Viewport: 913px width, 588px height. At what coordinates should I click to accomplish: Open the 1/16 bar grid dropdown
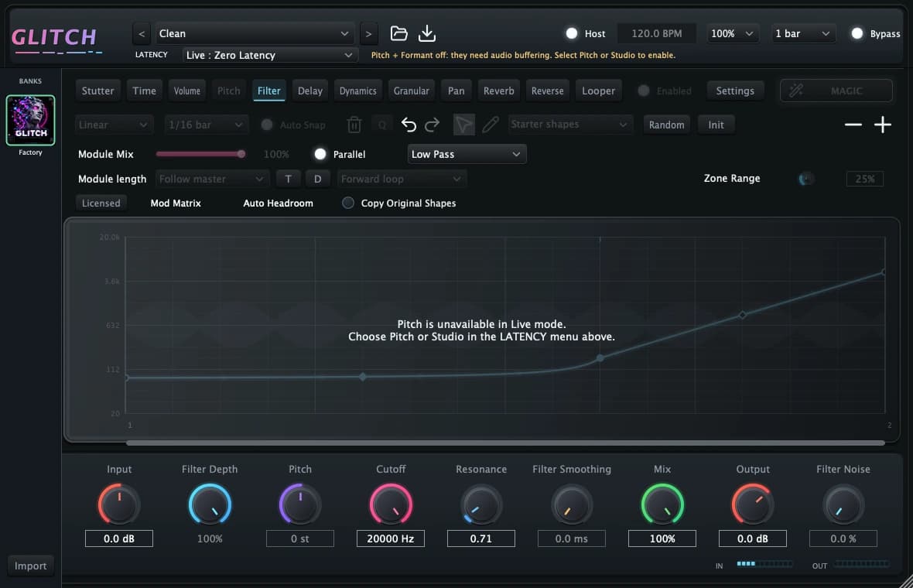coord(206,125)
